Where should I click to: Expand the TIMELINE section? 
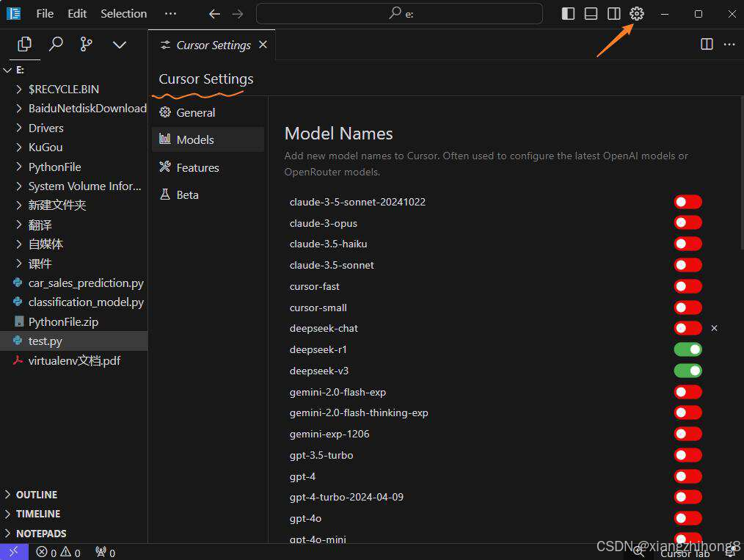74,514
